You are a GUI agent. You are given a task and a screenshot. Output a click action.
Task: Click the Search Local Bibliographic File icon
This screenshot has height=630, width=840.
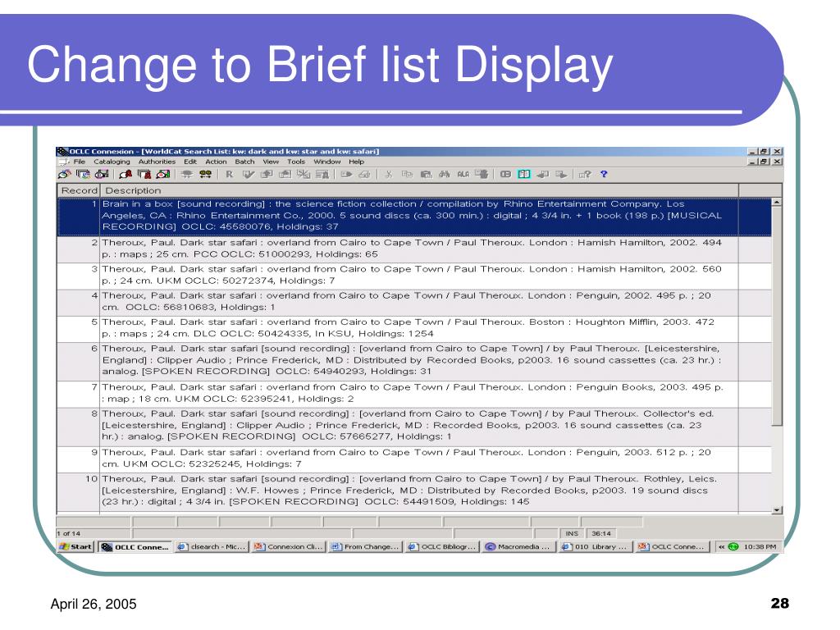[101, 174]
